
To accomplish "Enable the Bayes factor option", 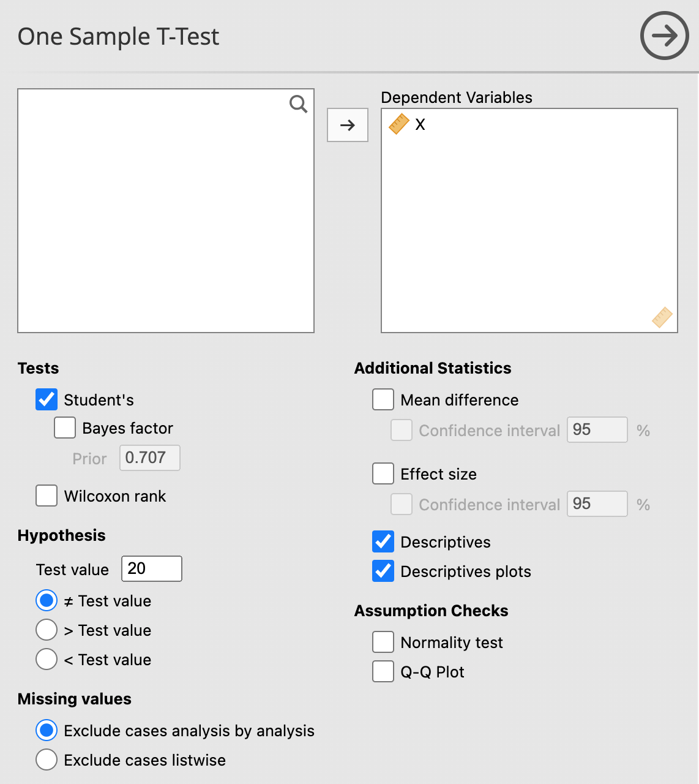I will pyautogui.click(x=65, y=428).
